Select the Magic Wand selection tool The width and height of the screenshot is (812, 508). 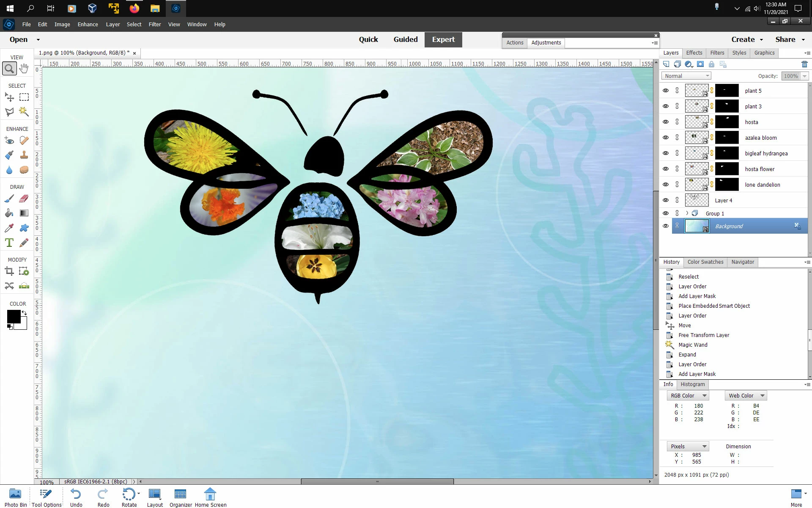coord(24,112)
